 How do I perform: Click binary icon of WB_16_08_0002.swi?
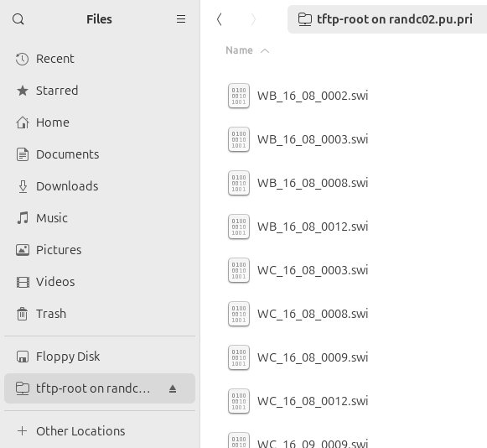point(239,96)
